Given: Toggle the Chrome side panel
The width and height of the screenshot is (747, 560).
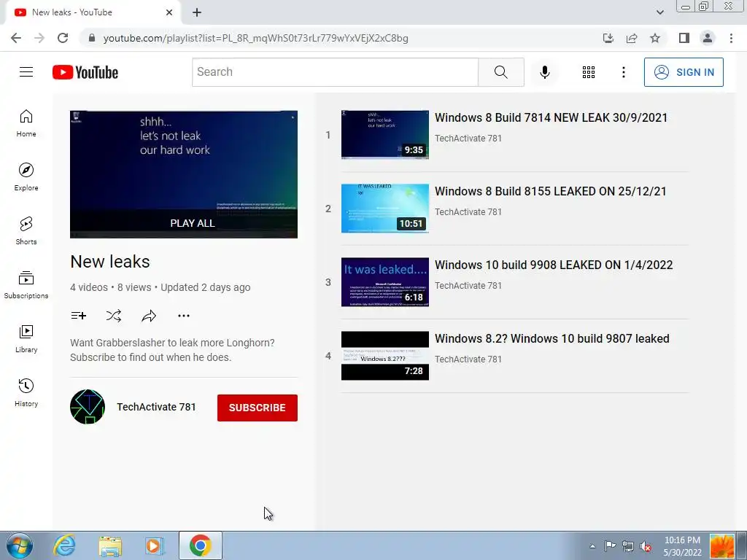Looking at the screenshot, I should 684,38.
